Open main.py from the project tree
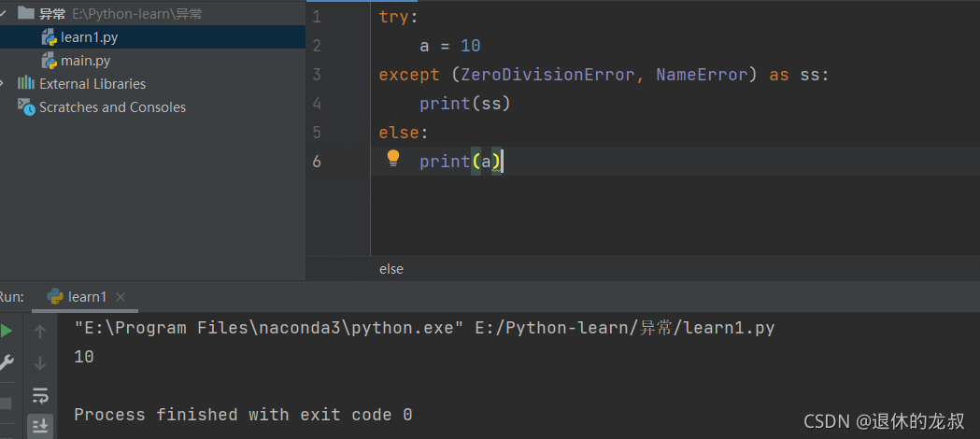 85,61
